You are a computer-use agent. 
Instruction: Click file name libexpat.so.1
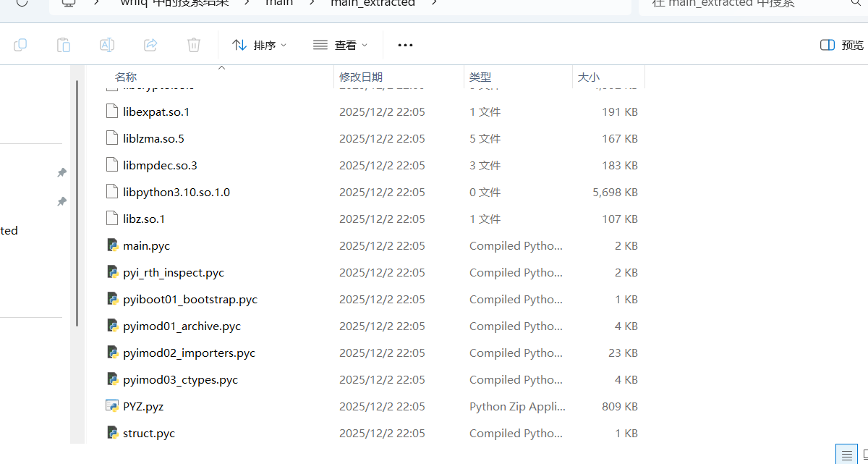pyautogui.click(x=156, y=111)
